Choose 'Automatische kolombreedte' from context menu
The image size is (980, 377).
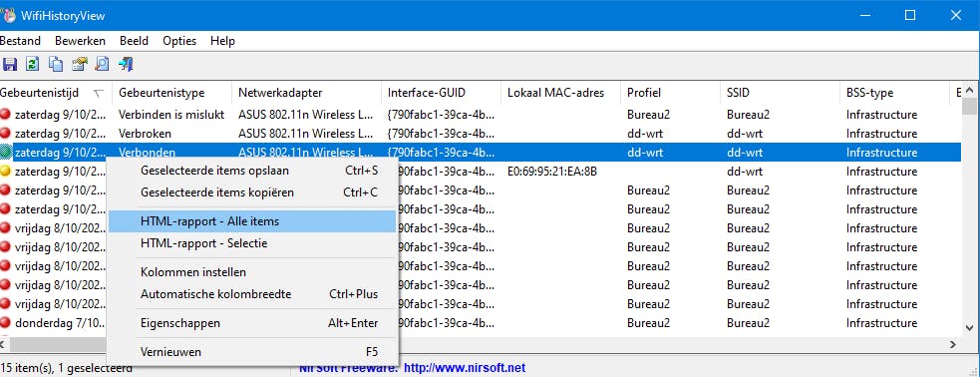point(252,294)
